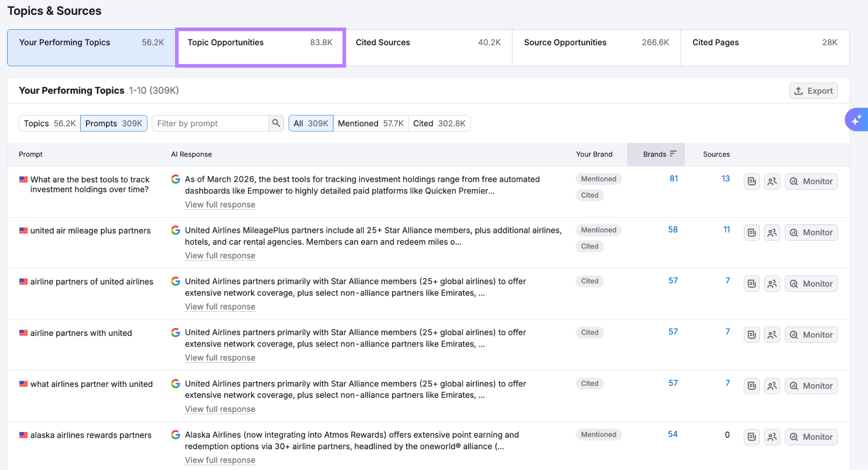Open document icon for what airlines partner with united
Screen dimensions: 868x470
(752, 386)
